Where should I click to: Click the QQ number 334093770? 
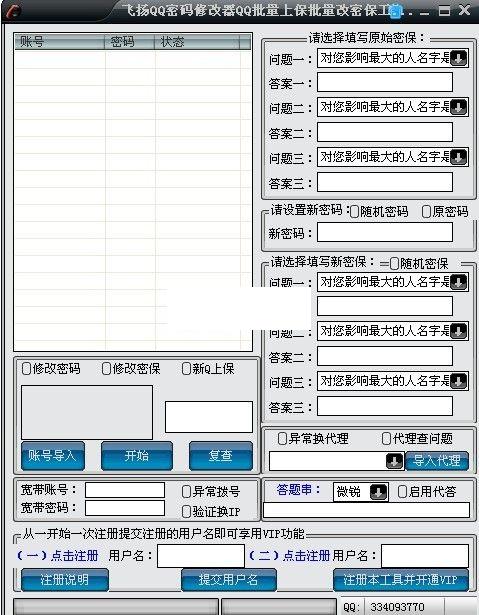point(397,608)
